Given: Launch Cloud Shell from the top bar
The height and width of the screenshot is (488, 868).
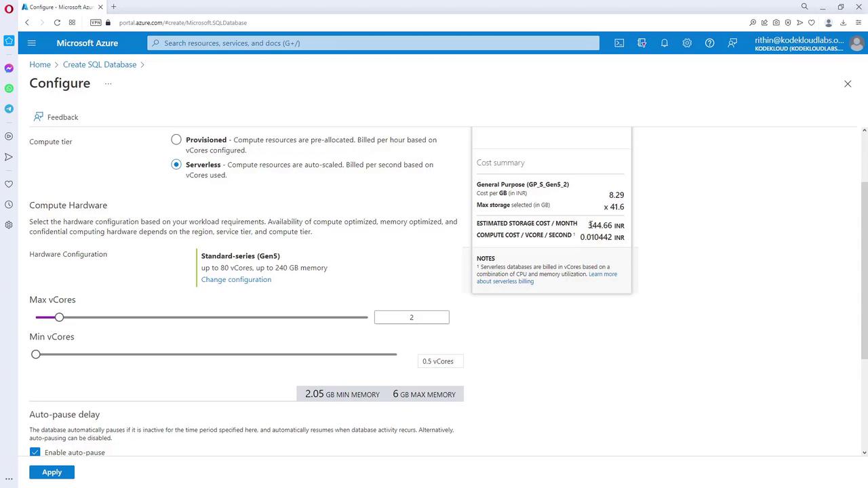Looking at the screenshot, I should [x=619, y=43].
